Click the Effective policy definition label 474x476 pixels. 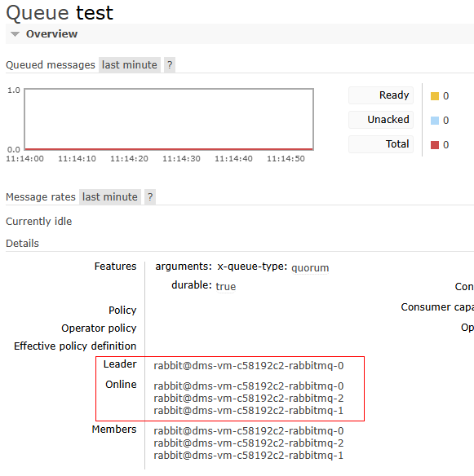click(x=75, y=346)
